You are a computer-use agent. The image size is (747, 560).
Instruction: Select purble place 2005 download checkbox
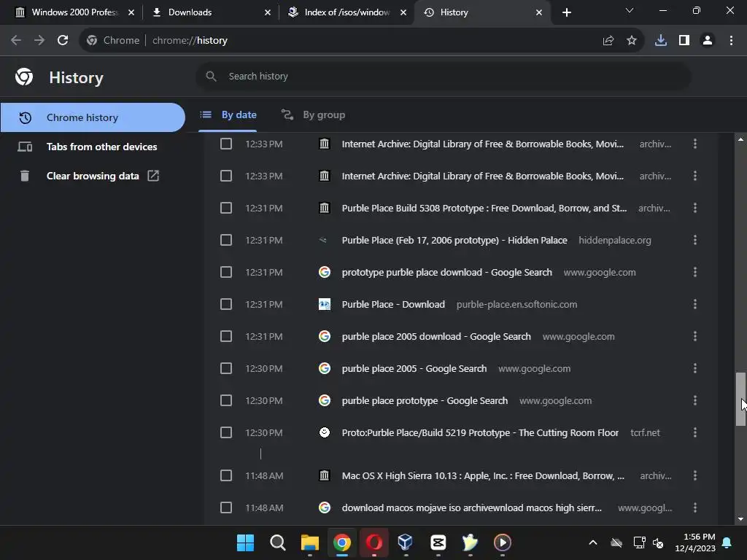(x=226, y=336)
